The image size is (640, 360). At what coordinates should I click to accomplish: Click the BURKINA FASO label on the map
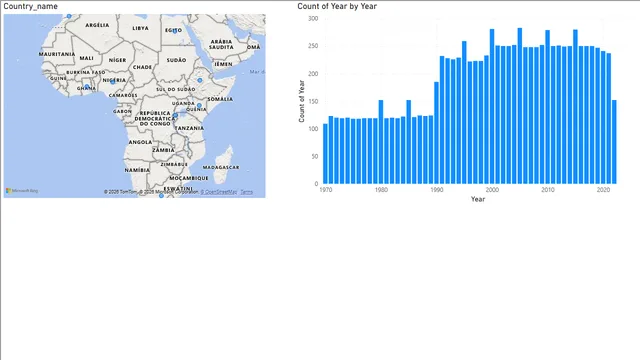point(86,72)
